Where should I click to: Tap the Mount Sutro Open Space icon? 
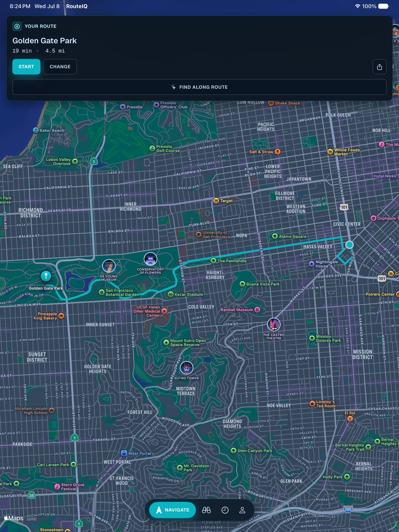(166, 343)
